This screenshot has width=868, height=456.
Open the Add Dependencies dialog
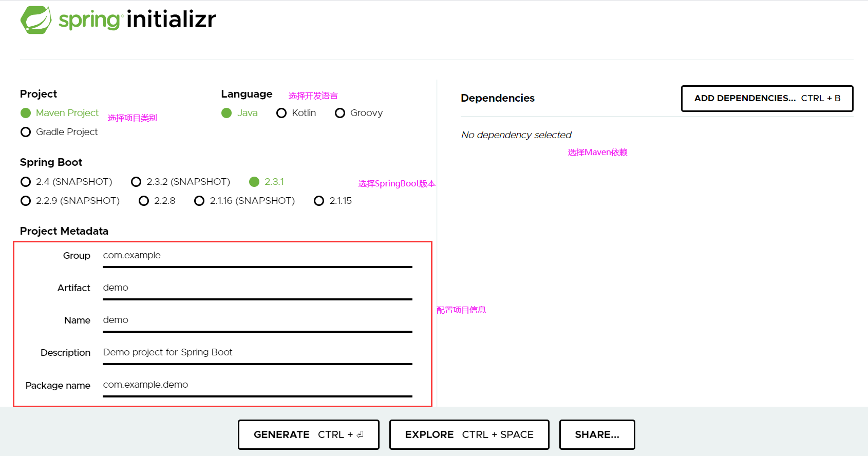coord(767,99)
